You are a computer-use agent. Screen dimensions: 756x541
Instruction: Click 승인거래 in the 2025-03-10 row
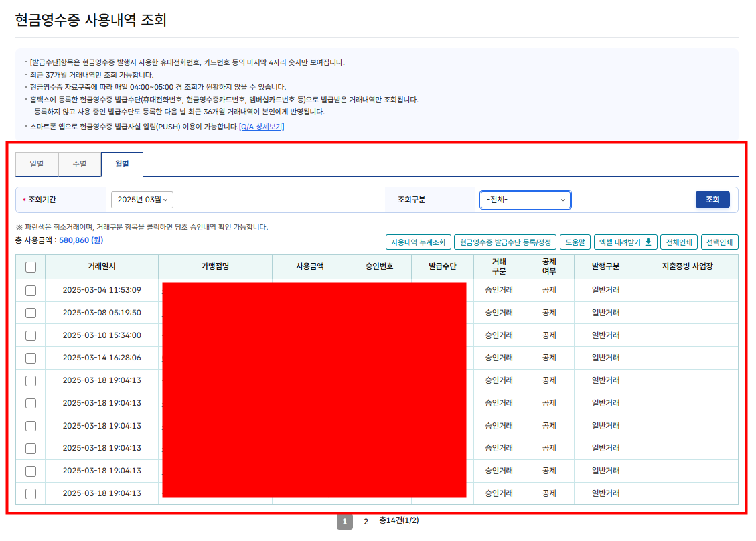(499, 335)
